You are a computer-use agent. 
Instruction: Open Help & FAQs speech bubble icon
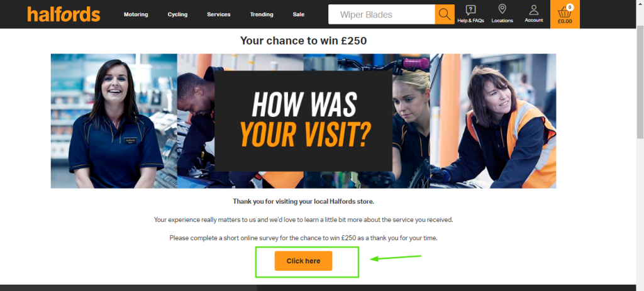coord(470,10)
